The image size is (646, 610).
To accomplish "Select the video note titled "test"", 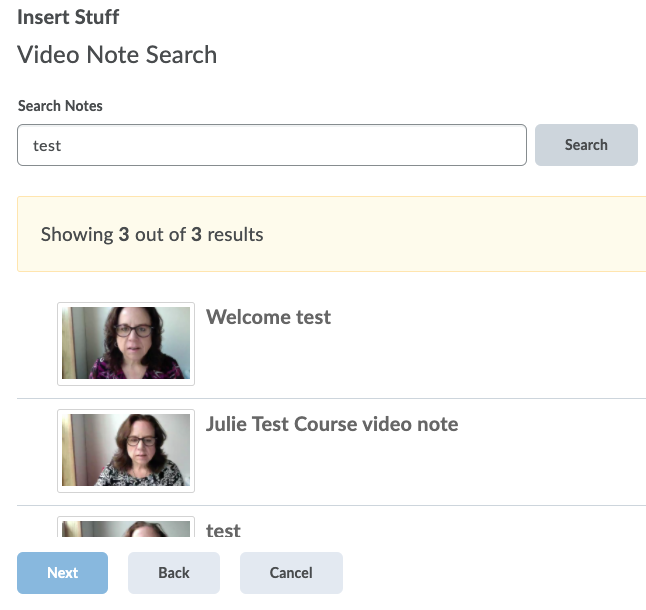I will [223, 530].
